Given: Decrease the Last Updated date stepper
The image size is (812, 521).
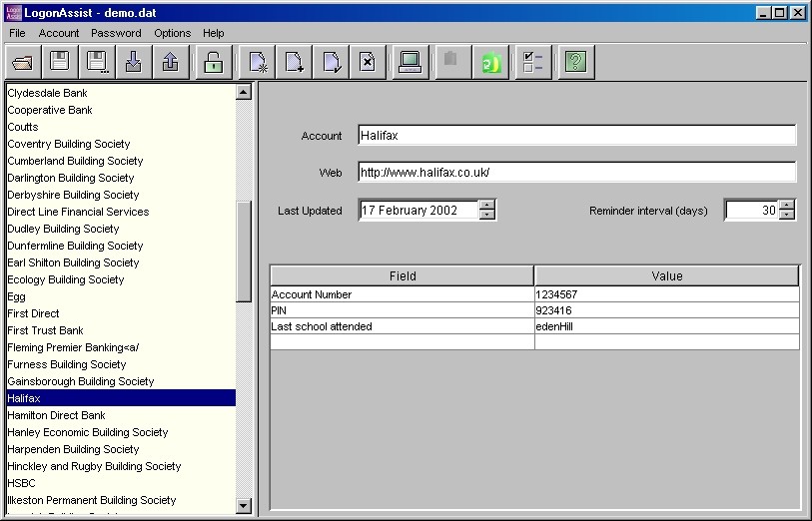Looking at the screenshot, I should [486, 215].
